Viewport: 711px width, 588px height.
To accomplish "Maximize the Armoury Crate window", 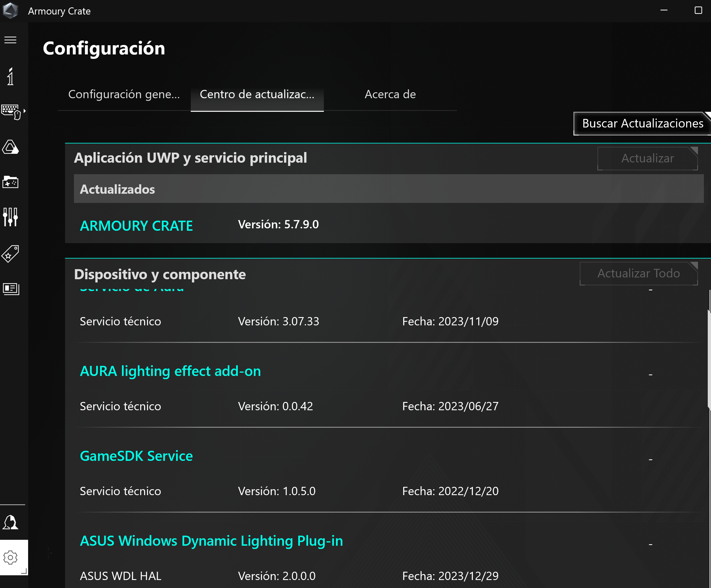I will pyautogui.click(x=698, y=10).
